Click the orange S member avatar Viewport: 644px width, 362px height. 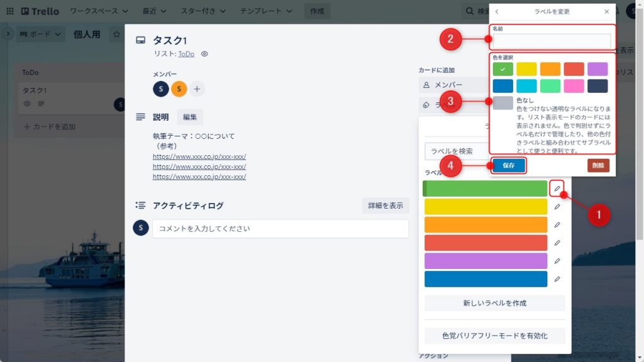pos(179,89)
